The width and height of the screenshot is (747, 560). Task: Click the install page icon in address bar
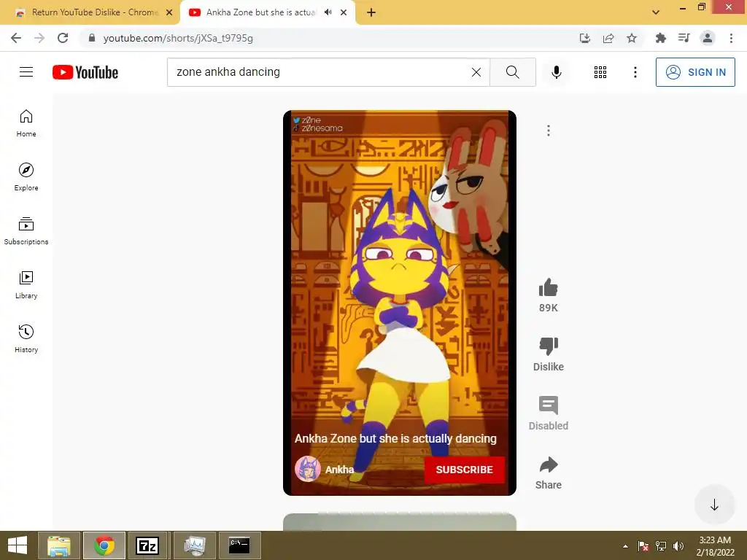[x=584, y=38]
